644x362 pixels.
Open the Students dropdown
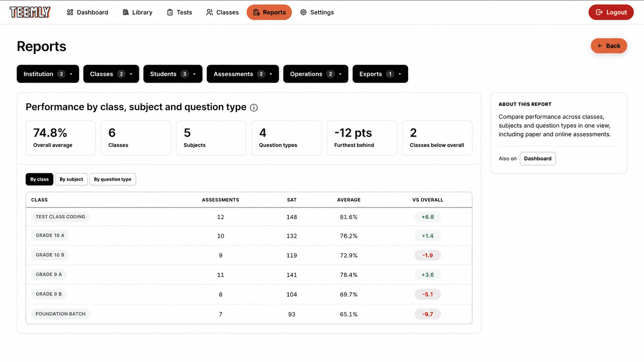(173, 74)
